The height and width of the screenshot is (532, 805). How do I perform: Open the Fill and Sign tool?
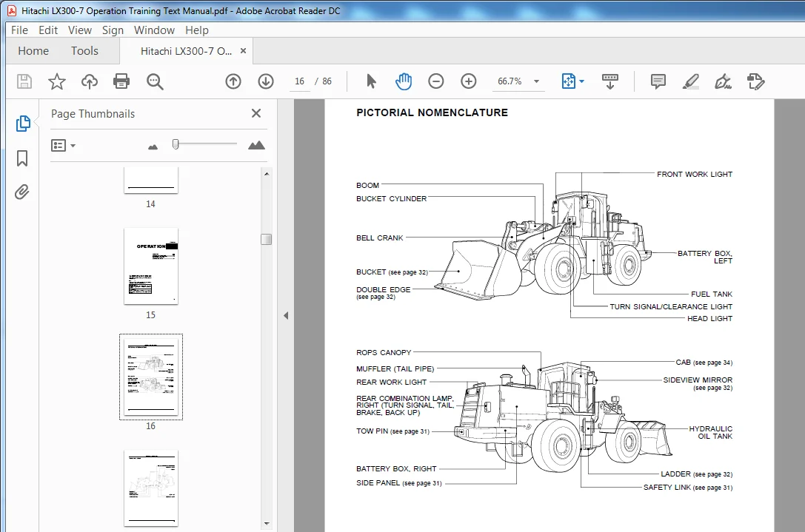tap(723, 81)
